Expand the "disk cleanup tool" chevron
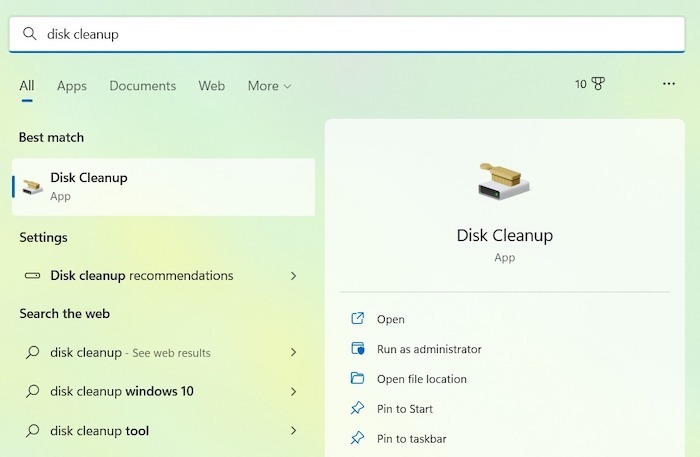The image size is (700, 457). 293,431
